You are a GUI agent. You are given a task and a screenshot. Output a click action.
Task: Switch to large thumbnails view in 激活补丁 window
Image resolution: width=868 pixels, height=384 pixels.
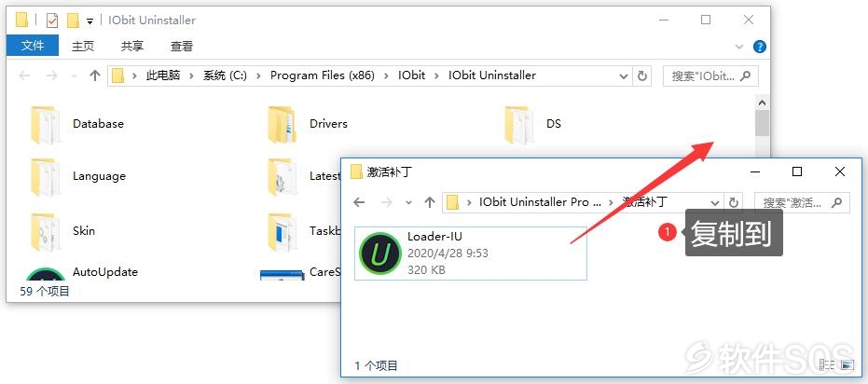847,364
